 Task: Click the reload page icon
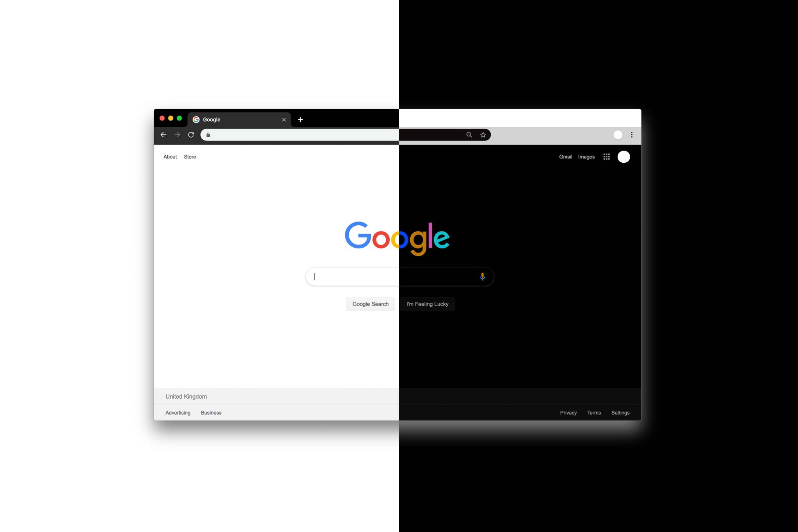[x=191, y=135]
